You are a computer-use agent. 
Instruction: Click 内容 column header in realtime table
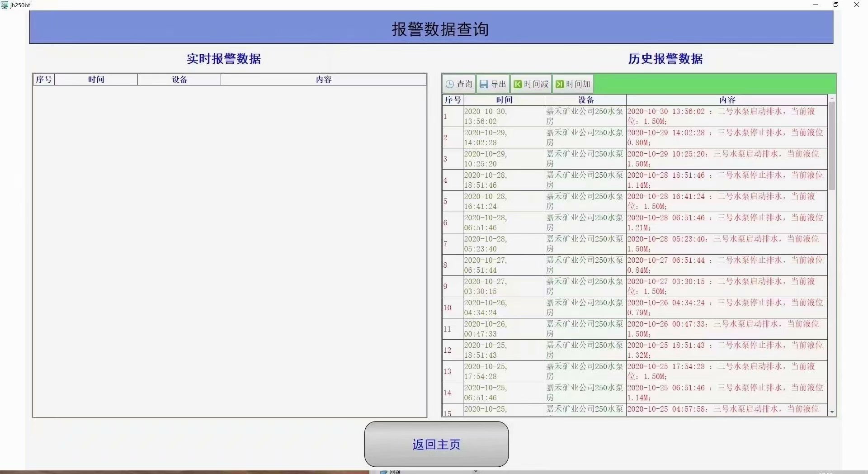coord(323,80)
